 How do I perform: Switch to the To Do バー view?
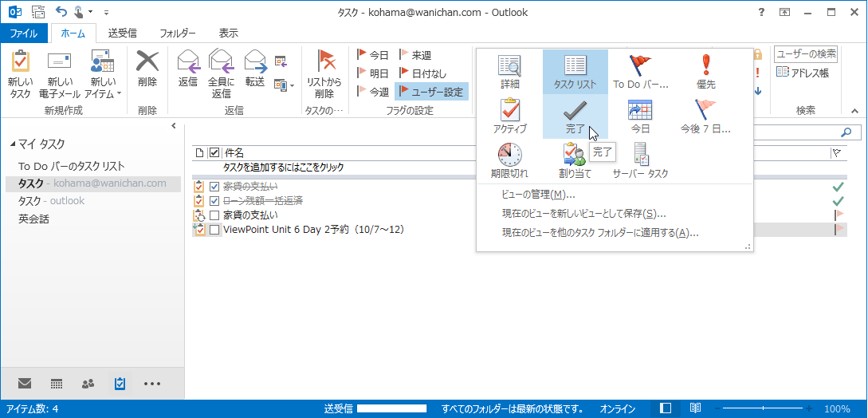pos(641,72)
